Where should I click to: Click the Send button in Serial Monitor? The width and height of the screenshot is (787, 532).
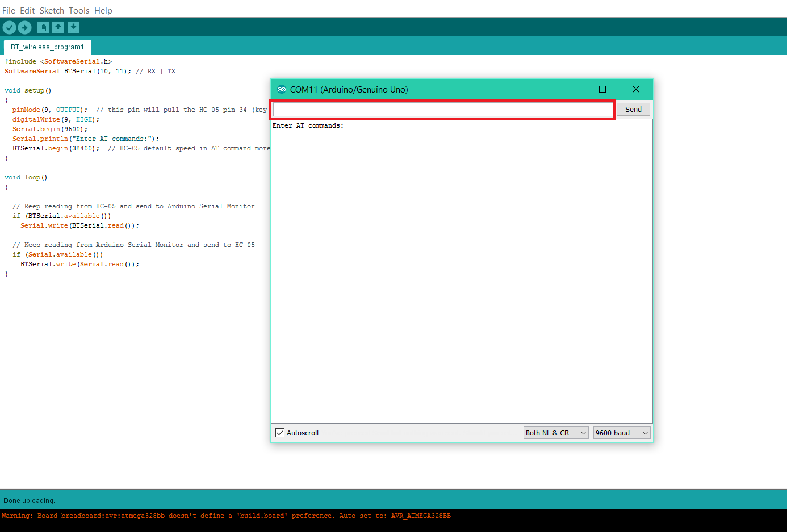click(x=633, y=110)
